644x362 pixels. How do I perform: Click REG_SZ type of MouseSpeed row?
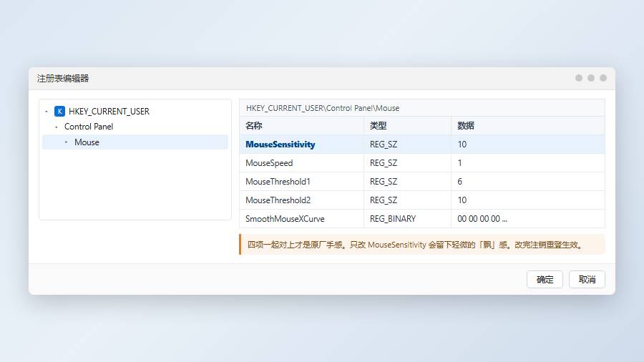(384, 163)
